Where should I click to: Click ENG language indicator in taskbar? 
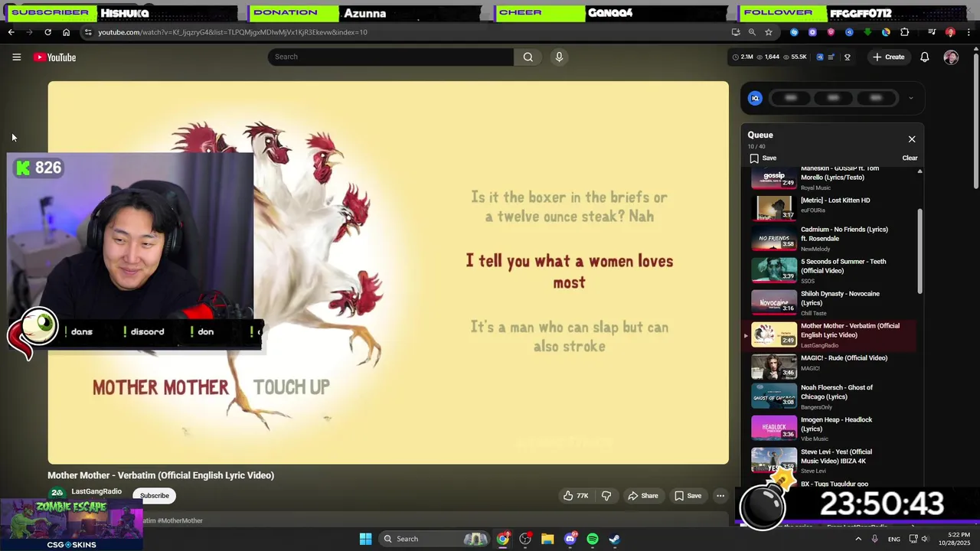pos(893,540)
